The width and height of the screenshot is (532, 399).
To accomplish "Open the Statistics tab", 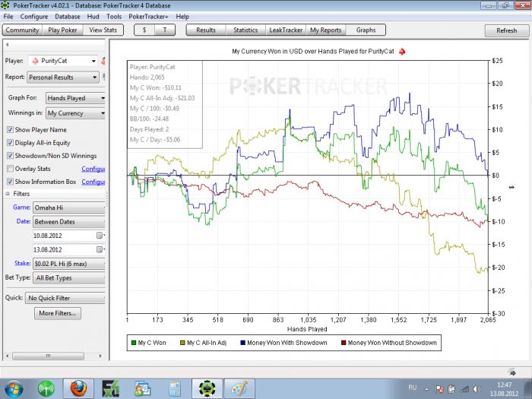I will [245, 30].
